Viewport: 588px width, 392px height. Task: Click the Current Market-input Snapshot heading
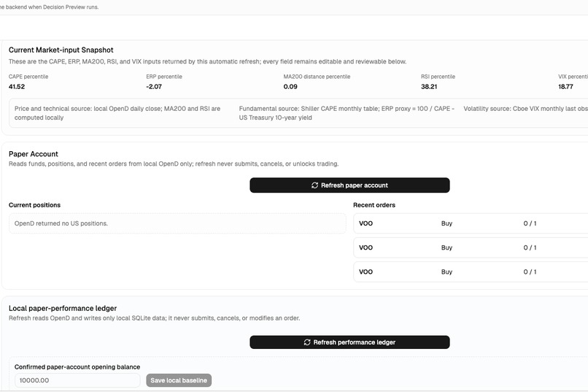tap(61, 50)
